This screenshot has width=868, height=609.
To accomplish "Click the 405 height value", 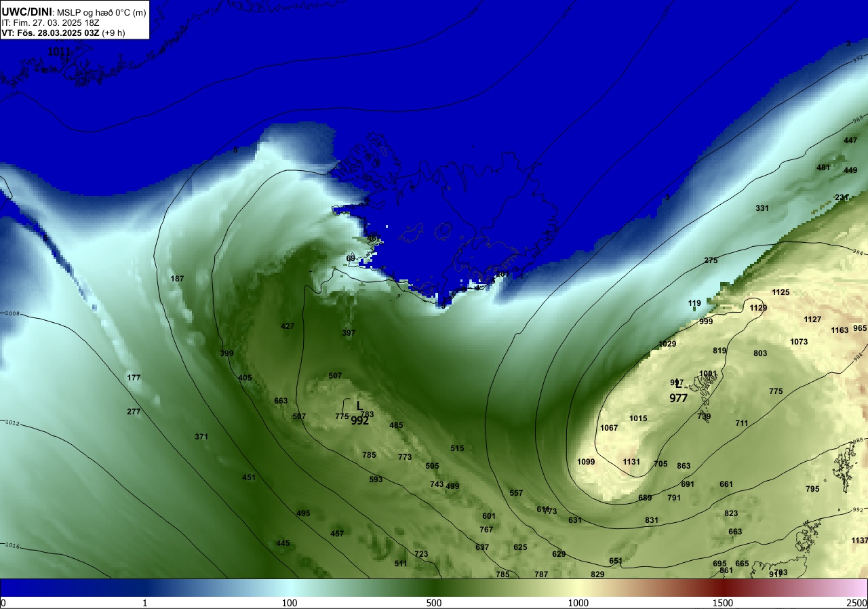I will click(245, 378).
